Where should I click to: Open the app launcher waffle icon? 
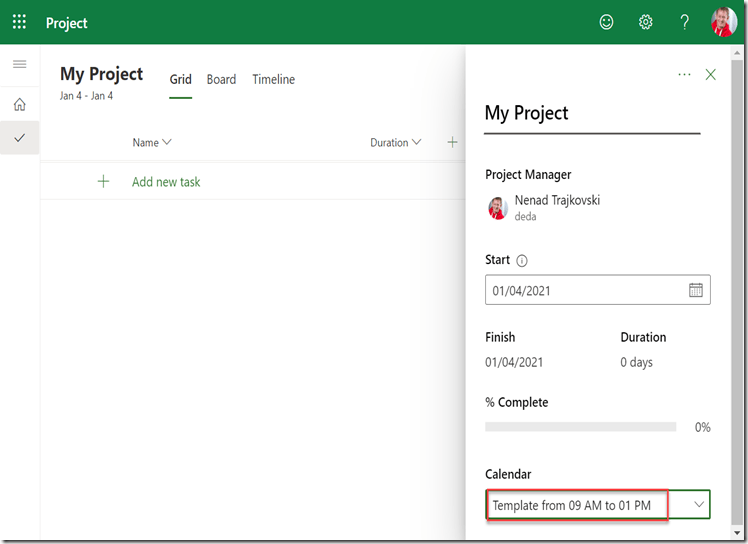pos(20,22)
